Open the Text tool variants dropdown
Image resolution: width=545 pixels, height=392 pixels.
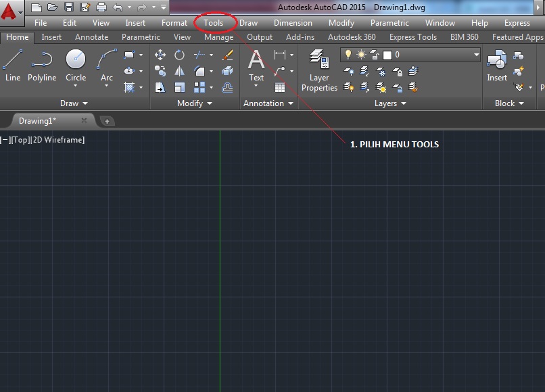pos(256,85)
